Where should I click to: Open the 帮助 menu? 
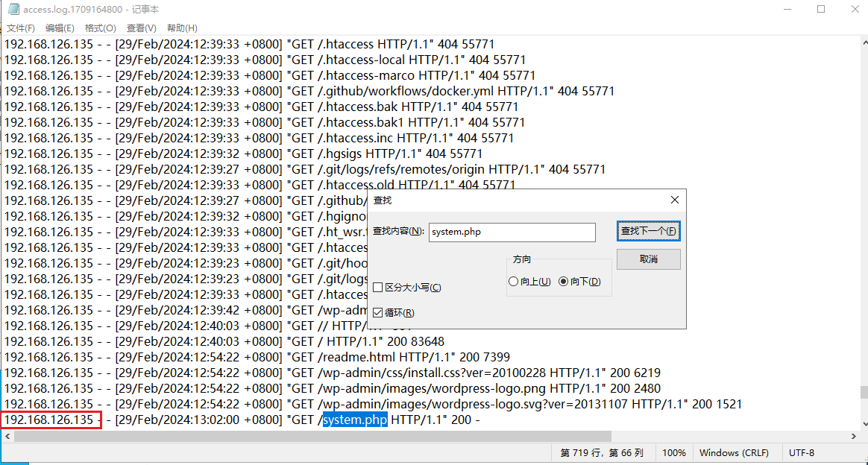182,28
